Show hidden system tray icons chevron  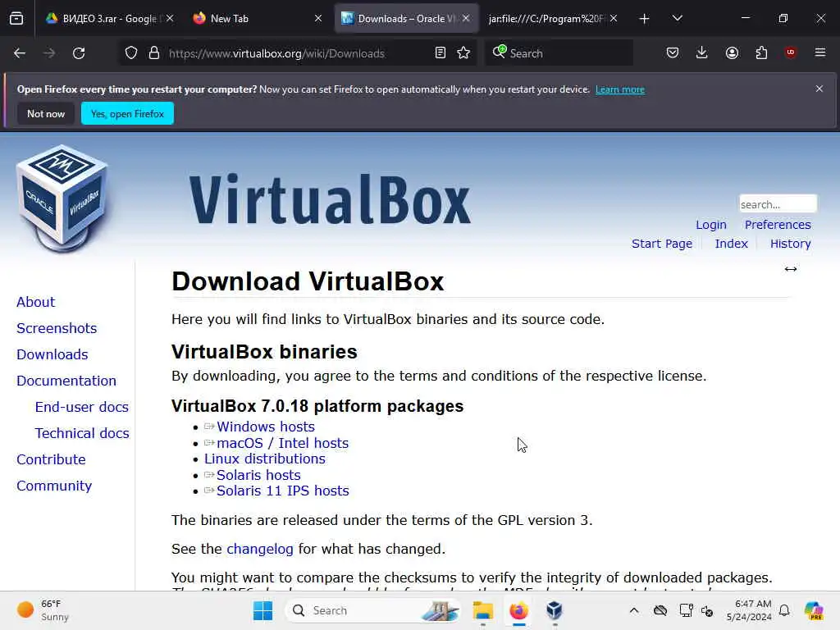pyautogui.click(x=634, y=610)
